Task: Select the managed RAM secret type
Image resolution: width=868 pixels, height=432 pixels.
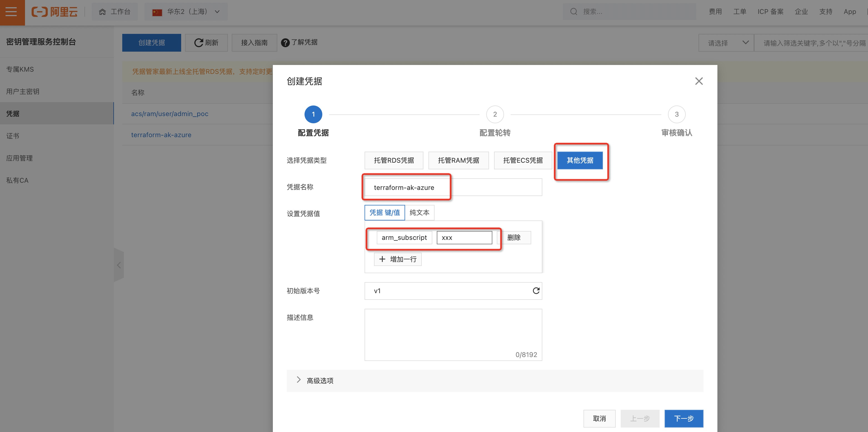Action: coord(458,160)
